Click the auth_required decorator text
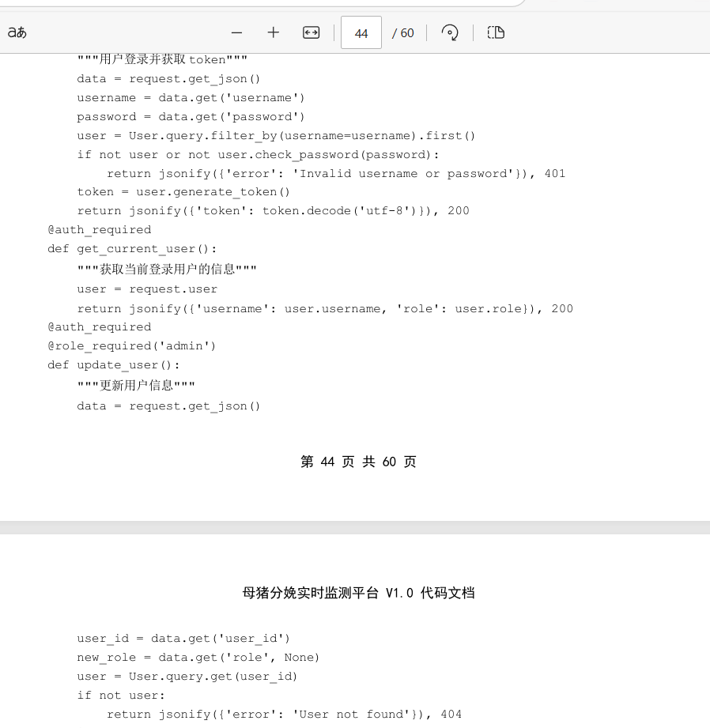The height and width of the screenshot is (728, 710). pyautogui.click(x=99, y=229)
